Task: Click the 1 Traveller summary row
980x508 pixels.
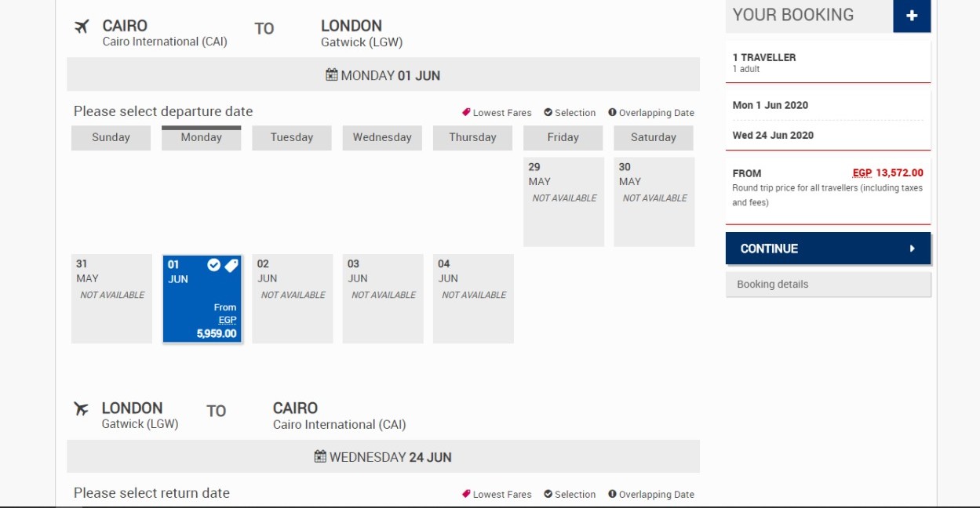Action: tap(828, 62)
